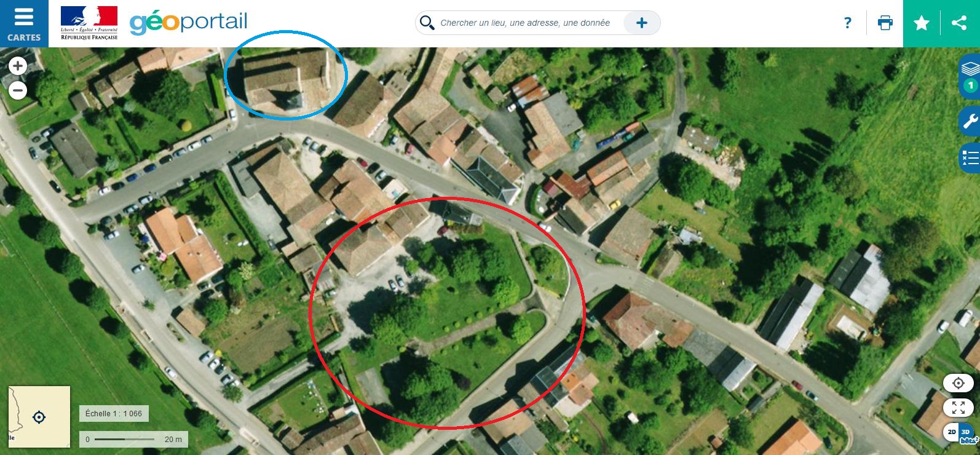Open the help question mark
The image size is (980, 455).
pyautogui.click(x=848, y=23)
